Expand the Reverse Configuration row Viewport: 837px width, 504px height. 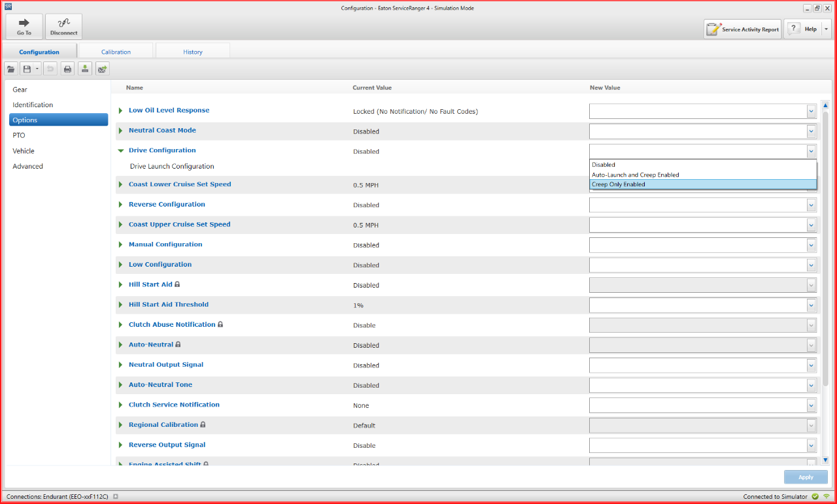pos(120,205)
